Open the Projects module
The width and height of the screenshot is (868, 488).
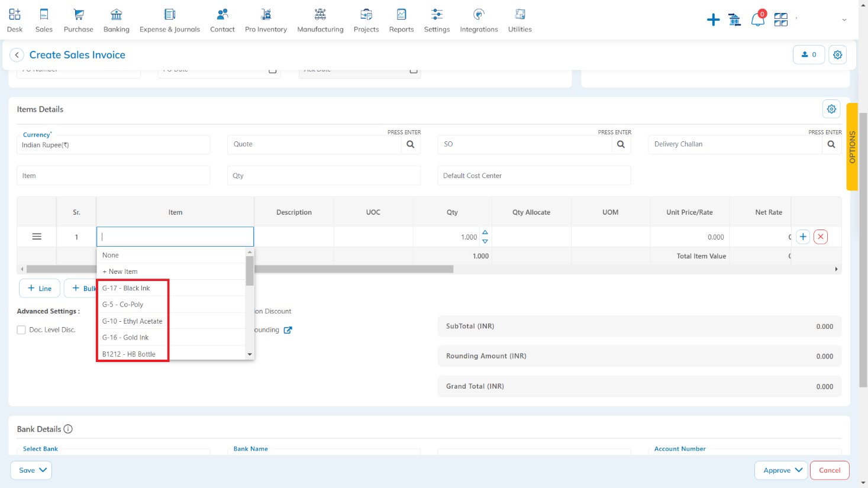(x=366, y=20)
